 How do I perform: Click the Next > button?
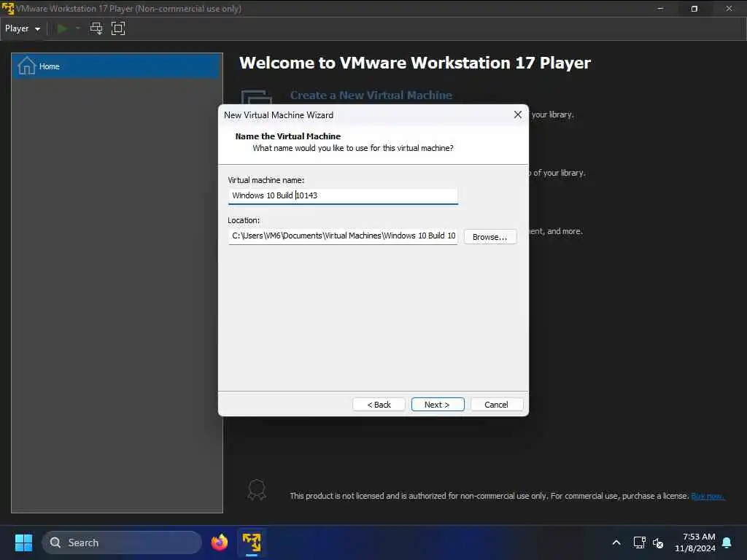pos(438,404)
